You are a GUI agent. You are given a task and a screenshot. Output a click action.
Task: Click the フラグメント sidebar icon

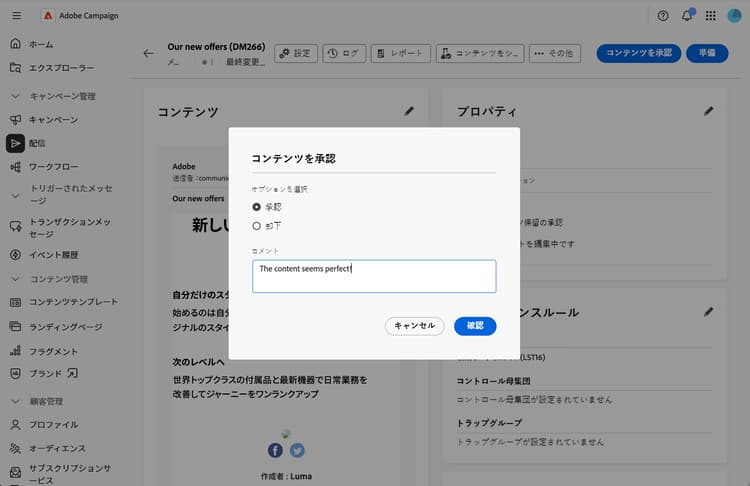coord(15,351)
